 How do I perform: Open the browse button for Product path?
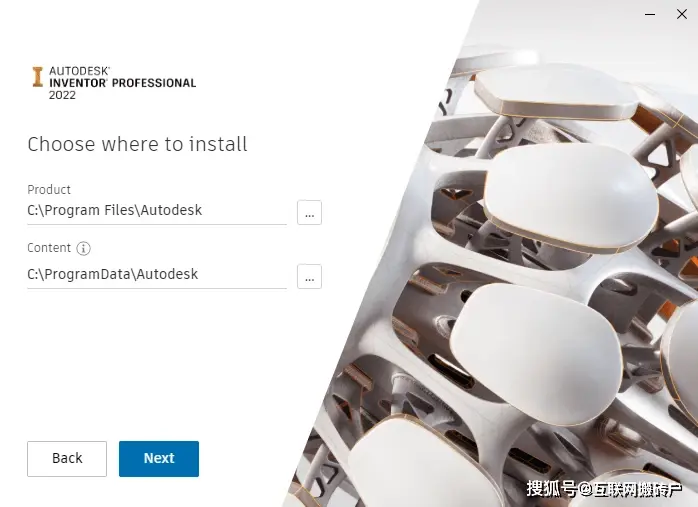[309, 212]
